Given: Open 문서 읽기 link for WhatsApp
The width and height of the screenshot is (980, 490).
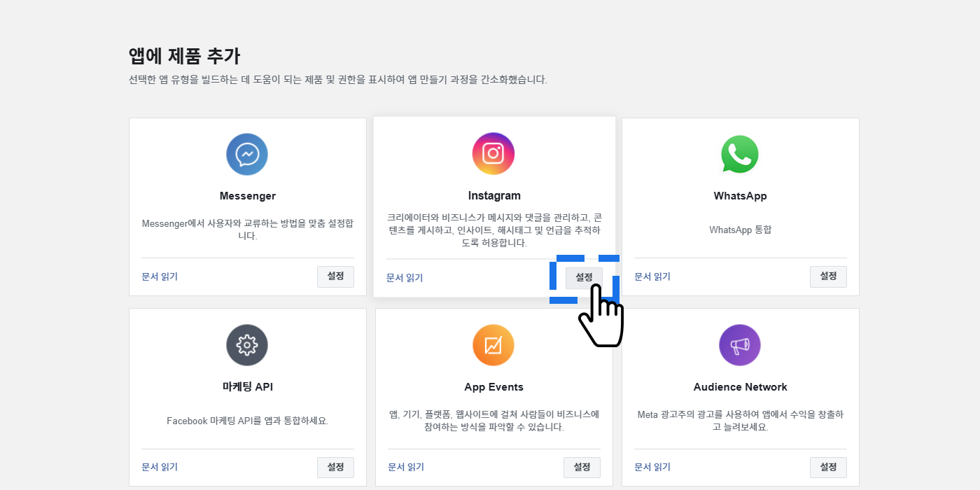Looking at the screenshot, I should [x=652, y=276].
